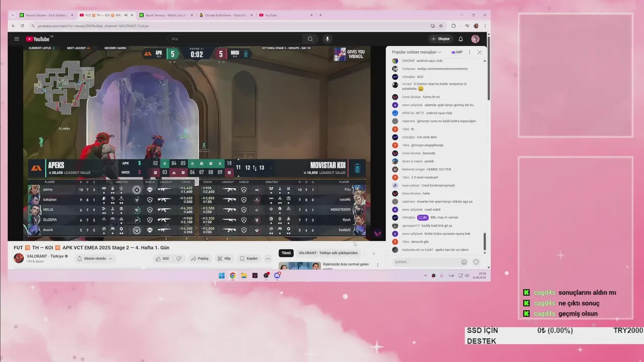Share the video with Paylaş

[200, 258]
